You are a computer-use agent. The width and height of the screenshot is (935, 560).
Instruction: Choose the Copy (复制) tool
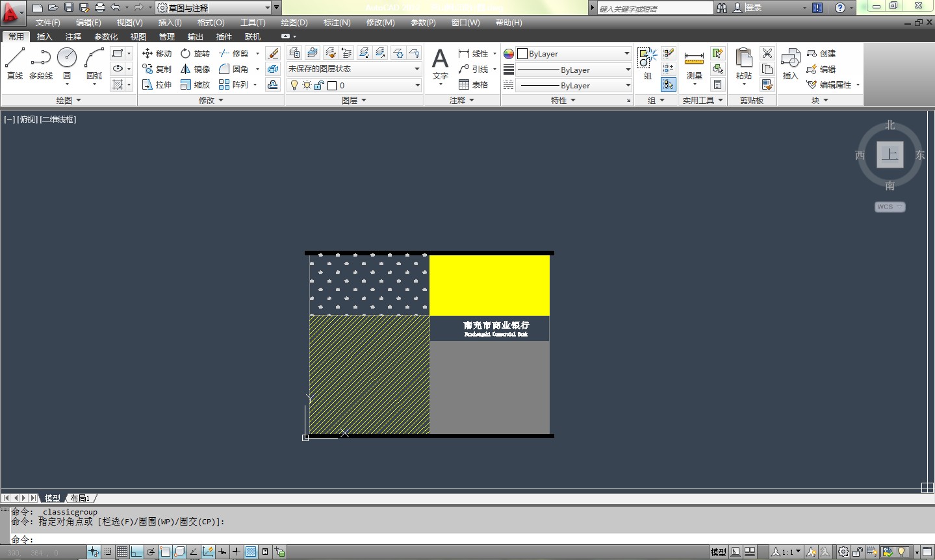pyautogui.click(x=157, y=69)
